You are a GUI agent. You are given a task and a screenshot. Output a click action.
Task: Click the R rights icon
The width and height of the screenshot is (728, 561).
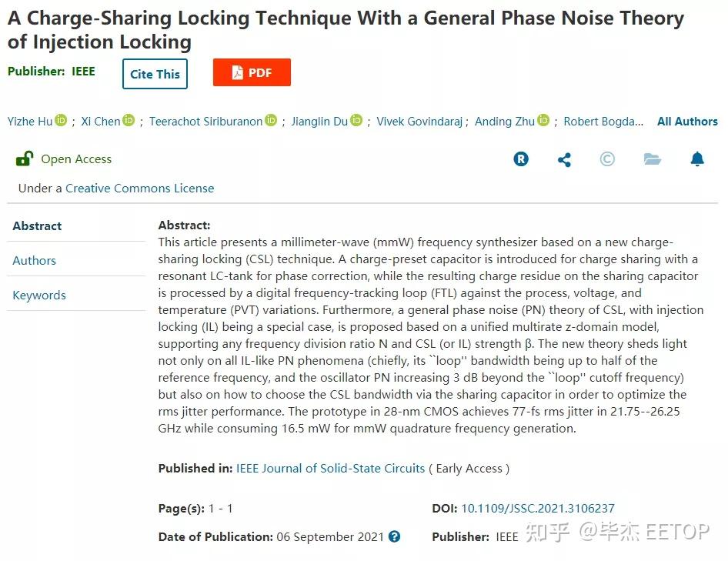pos(521,159)
